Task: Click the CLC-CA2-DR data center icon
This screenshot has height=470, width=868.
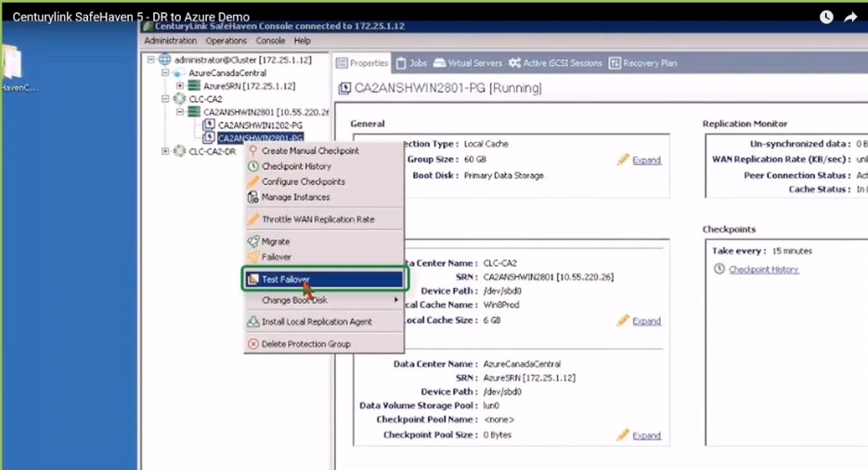Action: (179, 151)
